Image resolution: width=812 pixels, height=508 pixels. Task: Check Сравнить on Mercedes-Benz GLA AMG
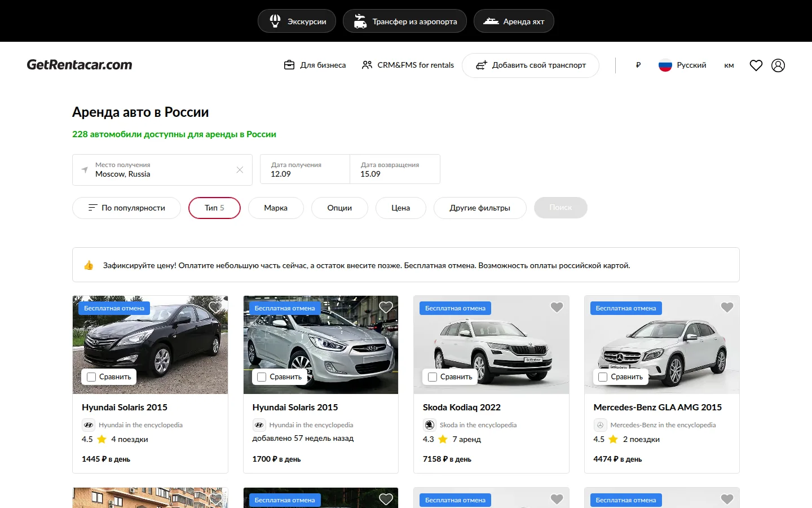pos(603,377)
